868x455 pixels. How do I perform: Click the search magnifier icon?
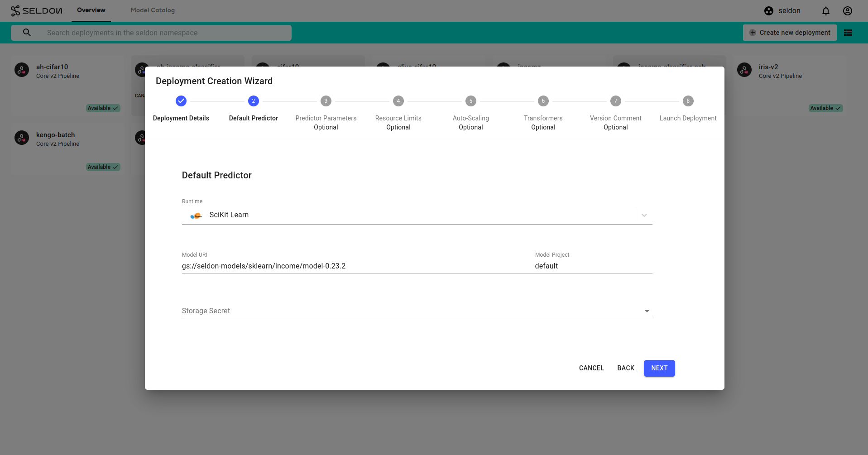click(27, 33)
